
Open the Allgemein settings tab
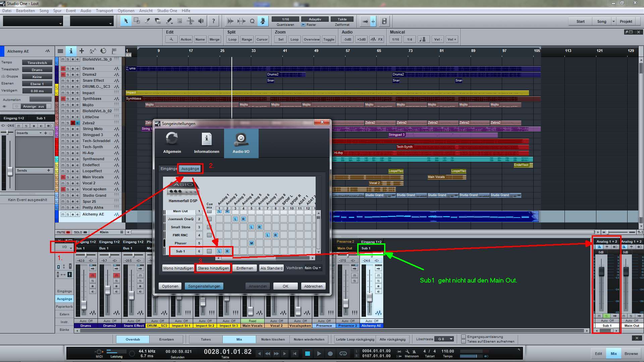click(172, 143)
